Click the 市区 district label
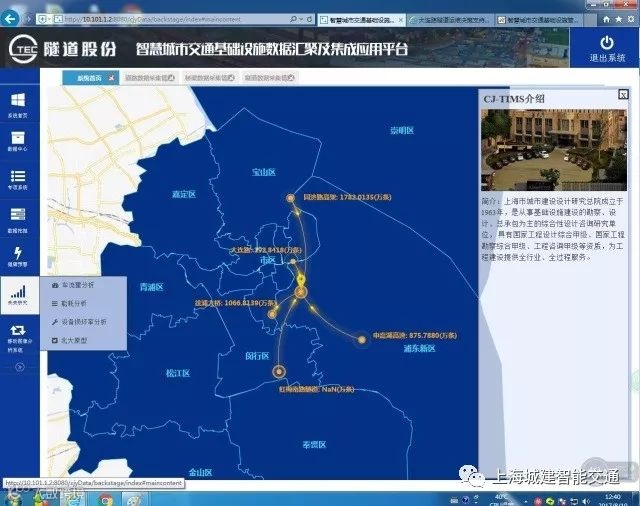This screenshot has width=640, height=506. 268,260
